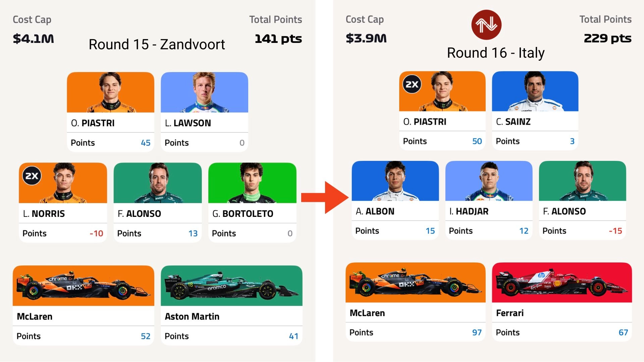Open the Cost Cap $4.1M details

click(x=33, y=38)
